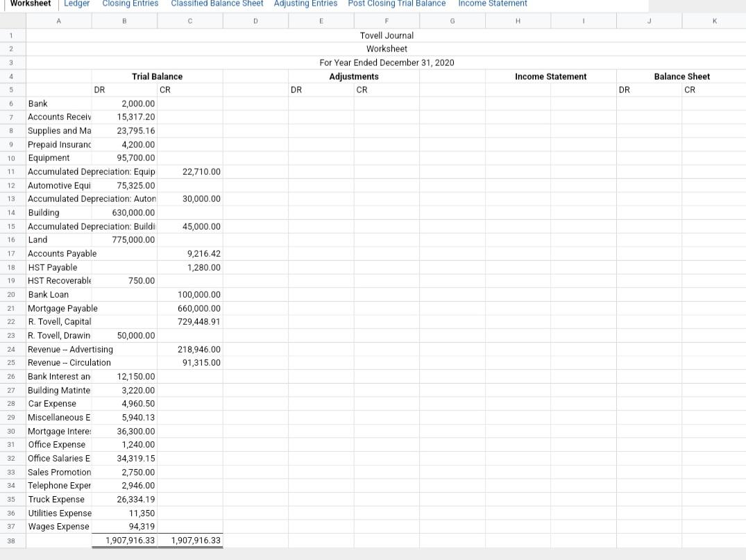Select the Equipment value 95,700.00
Image resolution: width=746 pixels, height=560 pixels.
(x=125, y=158)
